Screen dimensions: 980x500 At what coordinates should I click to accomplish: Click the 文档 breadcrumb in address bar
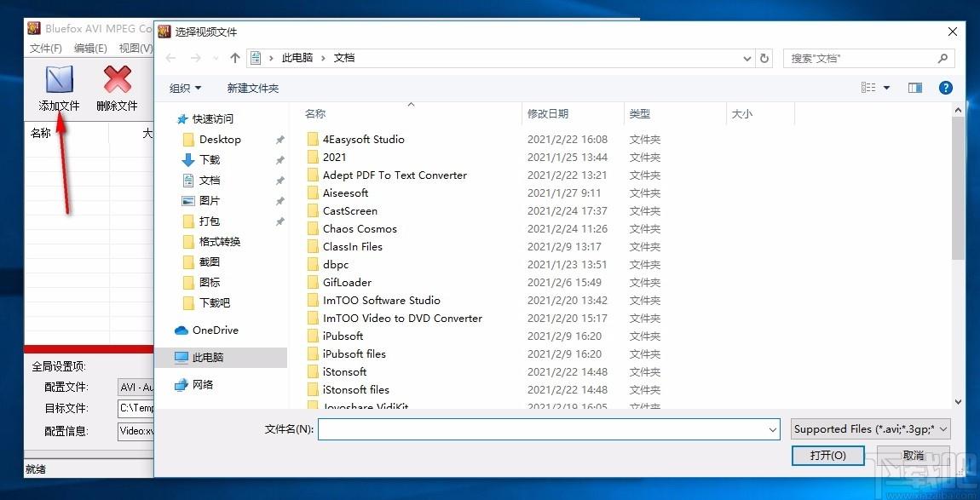point(344,58)
